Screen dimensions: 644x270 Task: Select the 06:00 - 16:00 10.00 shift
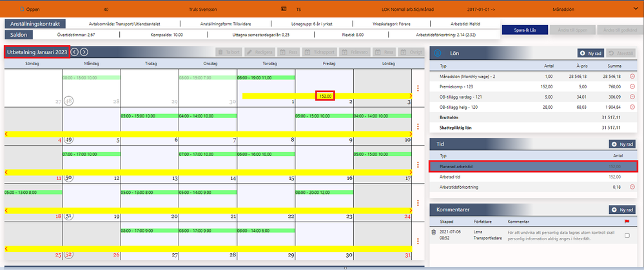266,154
